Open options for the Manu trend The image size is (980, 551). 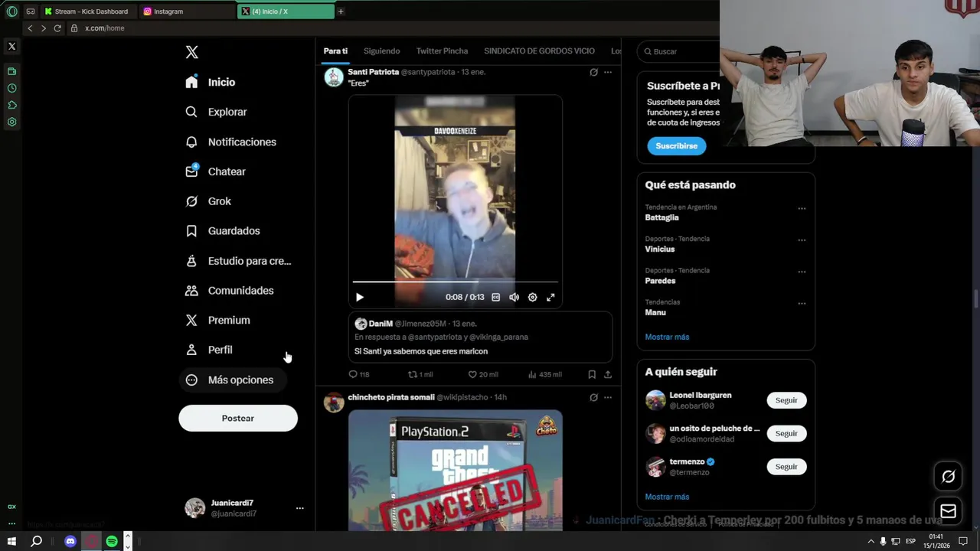[x=802, y=303]
